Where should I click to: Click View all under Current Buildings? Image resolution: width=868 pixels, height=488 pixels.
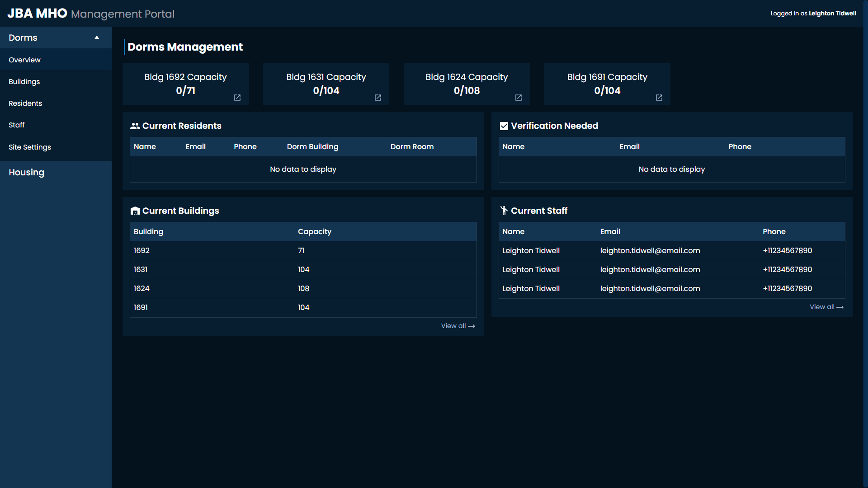(458, 325)
